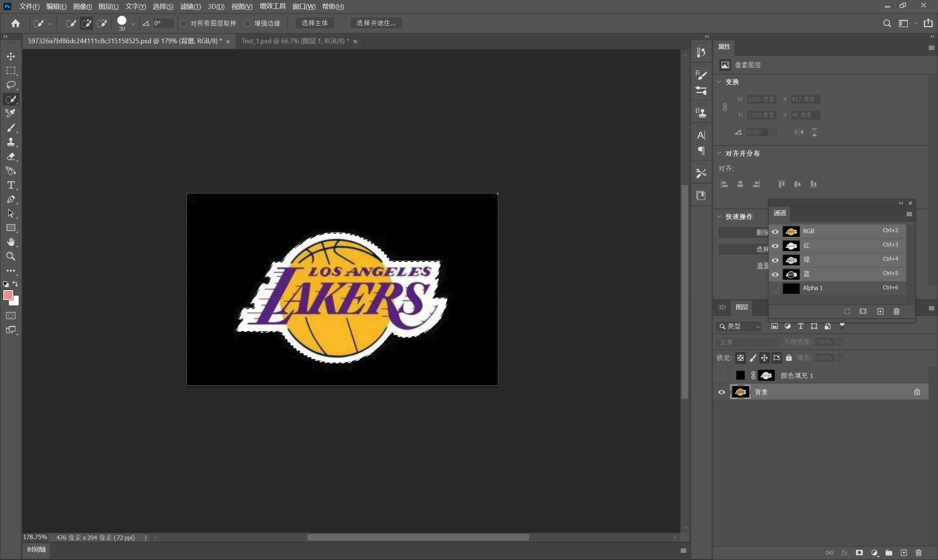
Task: Open the 滤镜 menu
Action: (x=190, y=7)
